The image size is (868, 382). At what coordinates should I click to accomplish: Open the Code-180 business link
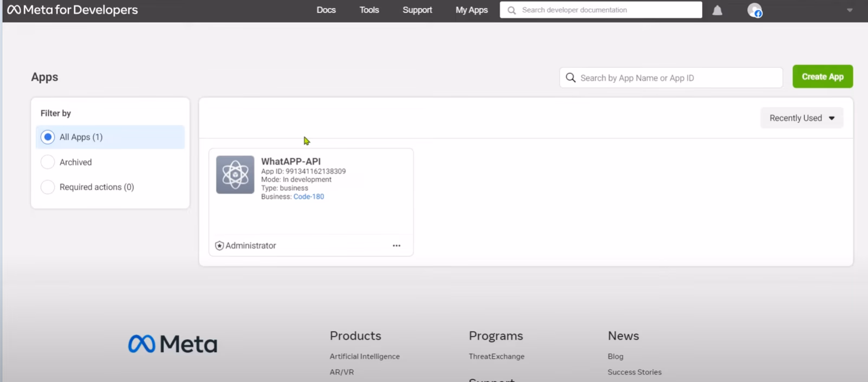click(x=308, y=197)
